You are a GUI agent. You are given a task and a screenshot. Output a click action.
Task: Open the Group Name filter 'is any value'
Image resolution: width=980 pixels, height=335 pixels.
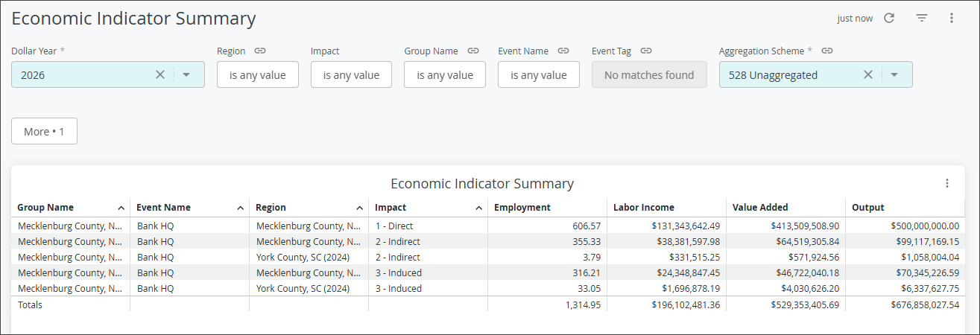[x=445, y=74]
